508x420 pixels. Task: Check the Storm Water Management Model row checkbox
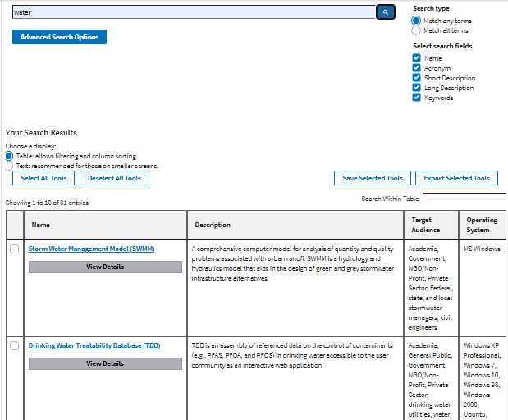click(14, 249)
